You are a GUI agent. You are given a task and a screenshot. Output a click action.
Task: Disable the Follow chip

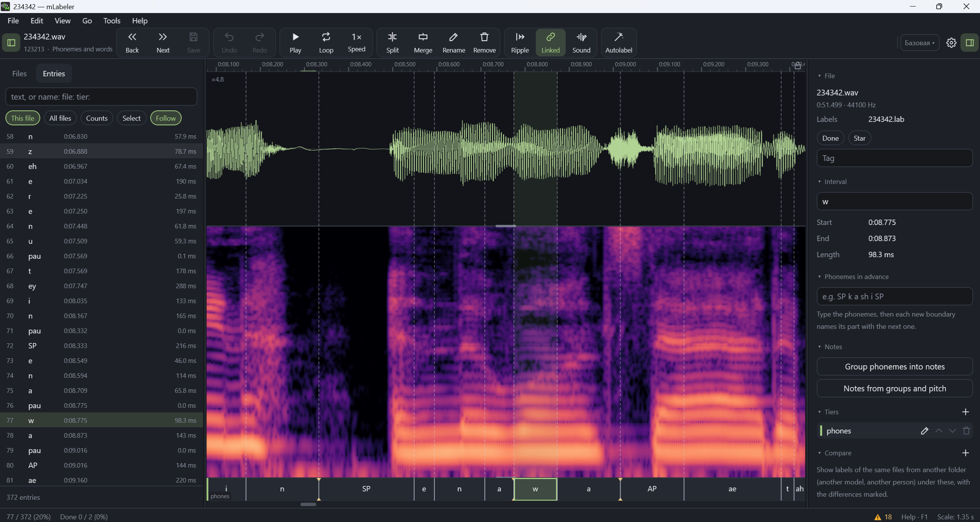[166, 118]
